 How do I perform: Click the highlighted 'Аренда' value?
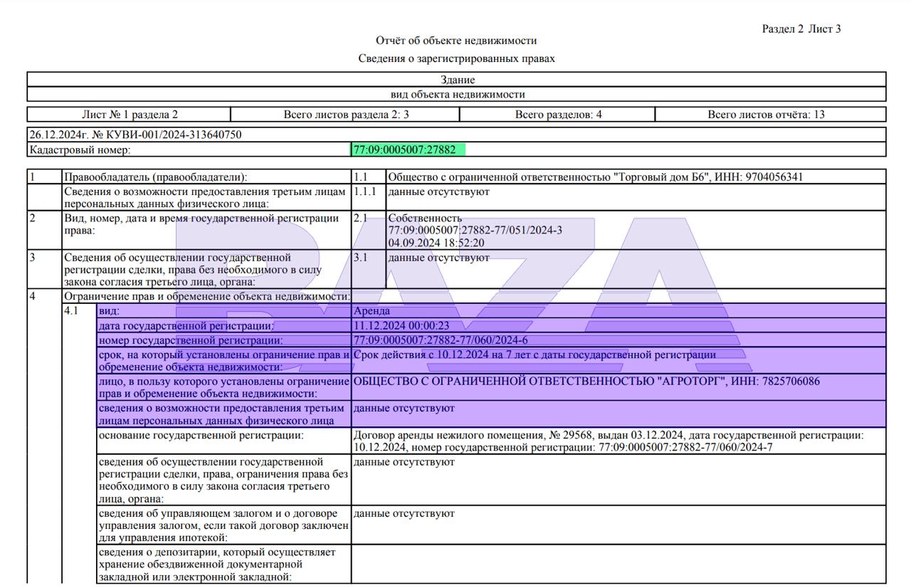[372, 311]
